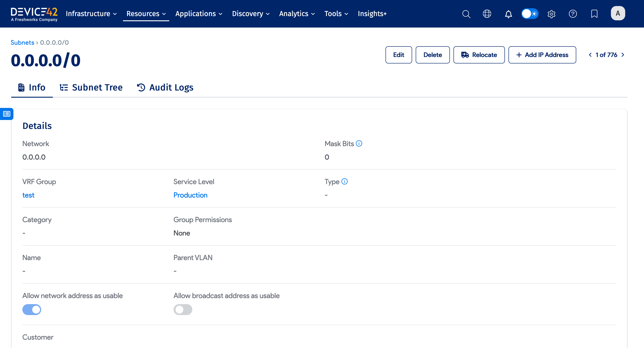Open the test VRF Group link
Image resolution: width=644 pixels, height=362 pixels.
(28, 195)
